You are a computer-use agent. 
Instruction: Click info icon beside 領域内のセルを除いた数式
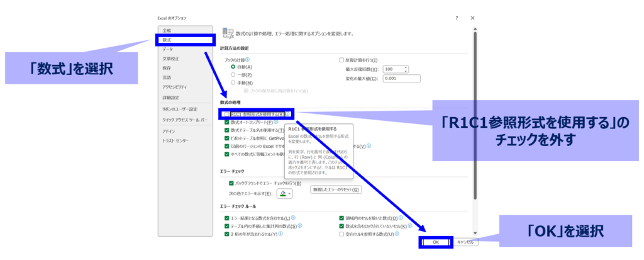coord(401,218)
